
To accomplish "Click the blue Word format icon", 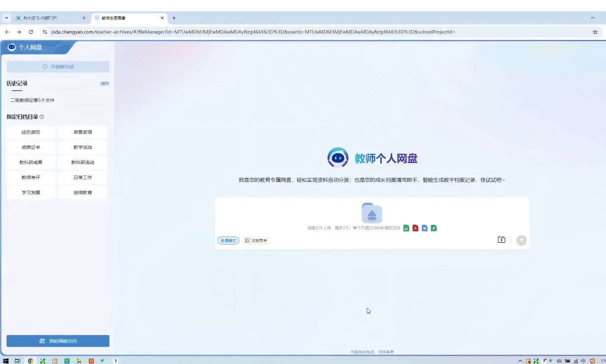I will [x=425, y=228].
